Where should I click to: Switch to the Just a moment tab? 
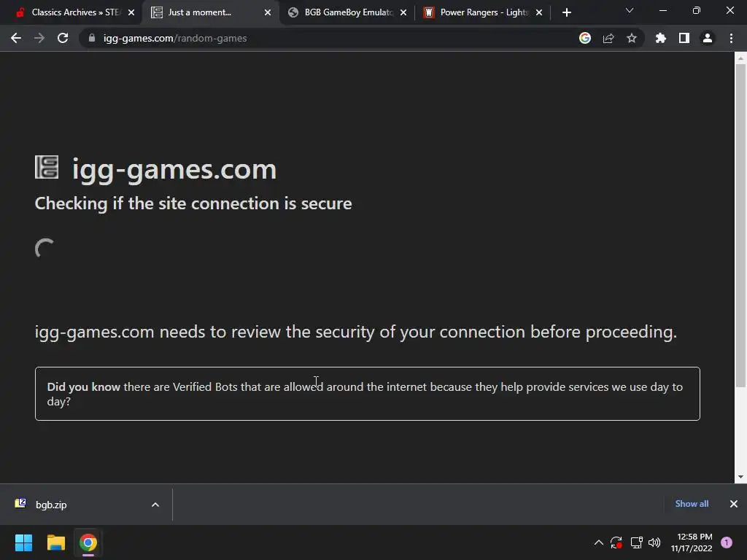click(209, 12)
